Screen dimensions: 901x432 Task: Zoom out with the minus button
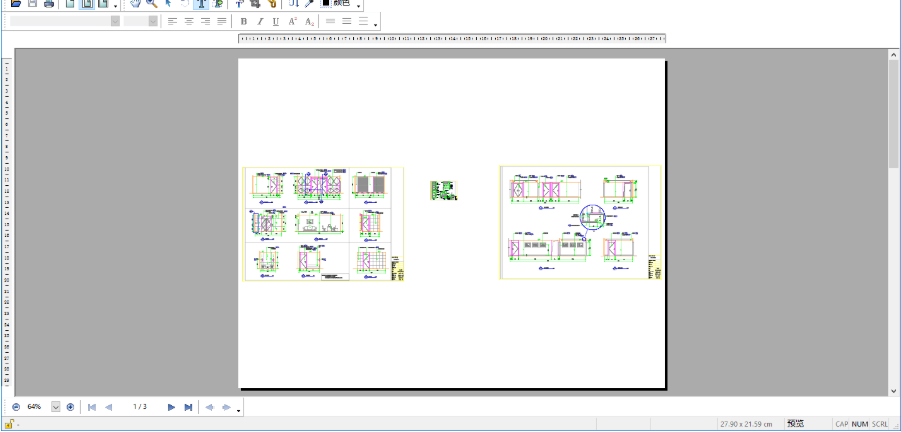(16, 407)
